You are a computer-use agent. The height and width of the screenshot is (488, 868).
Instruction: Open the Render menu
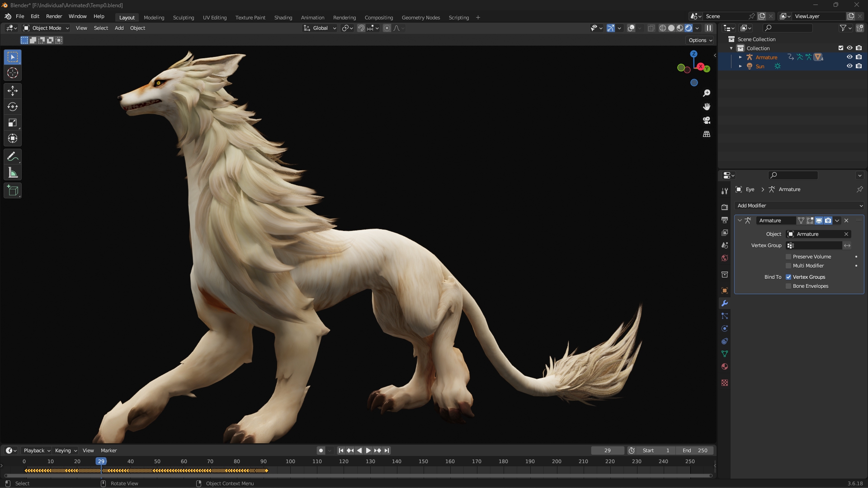(x=54, y=16)
